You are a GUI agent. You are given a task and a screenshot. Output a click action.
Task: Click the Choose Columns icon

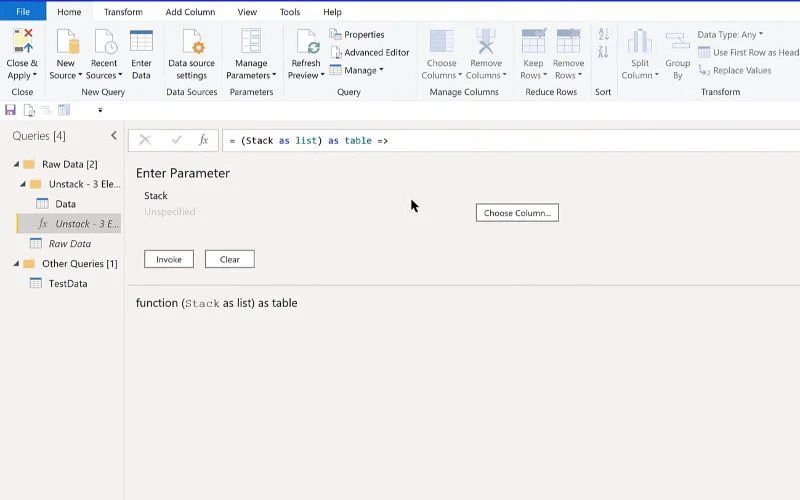click(x=441, y=41)
